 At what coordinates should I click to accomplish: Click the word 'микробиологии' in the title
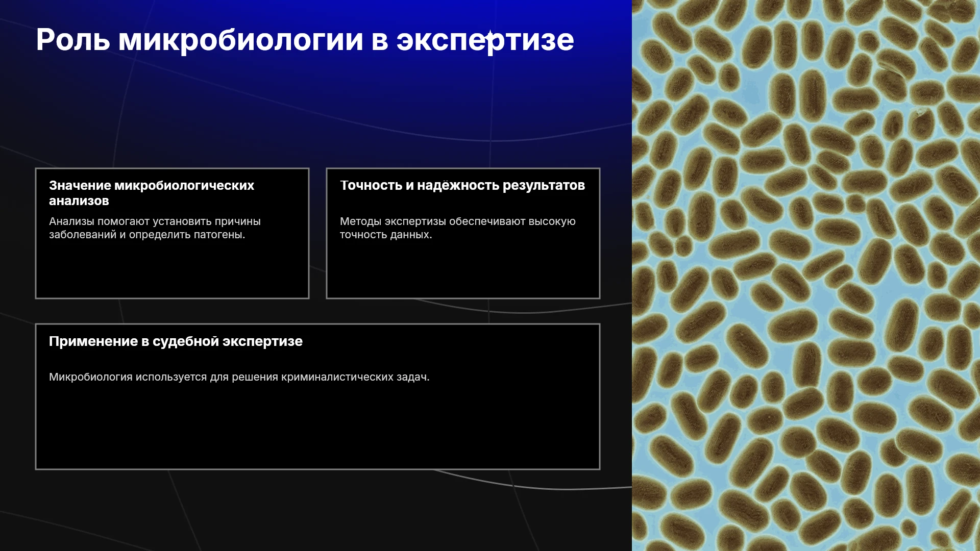tap(240, 41)
